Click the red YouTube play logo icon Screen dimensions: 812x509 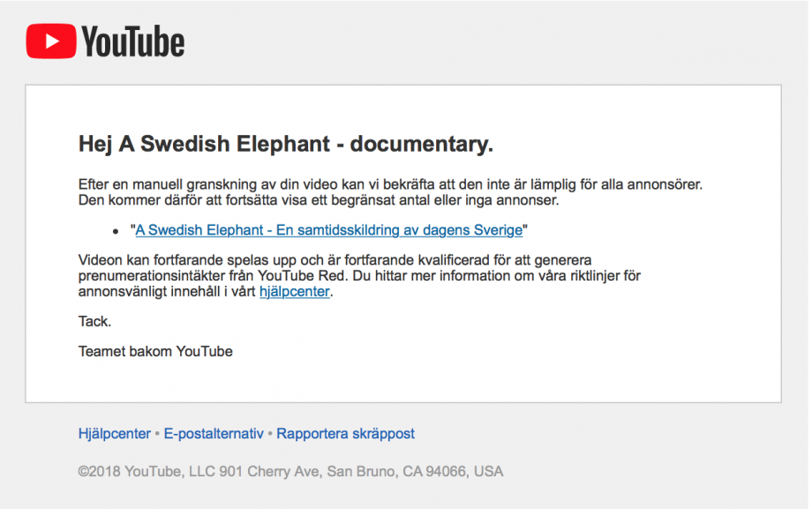[x=51, y=41]
